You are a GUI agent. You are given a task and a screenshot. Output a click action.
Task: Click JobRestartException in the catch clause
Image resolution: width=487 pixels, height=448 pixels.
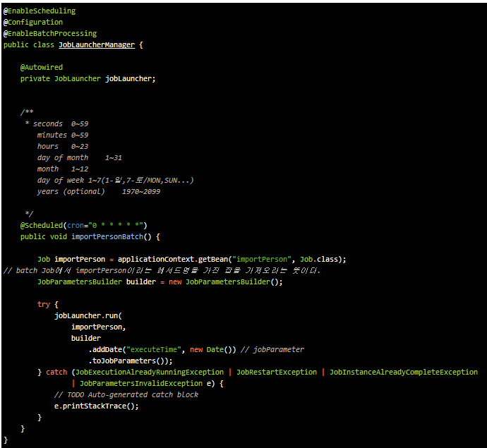point(277,373)
